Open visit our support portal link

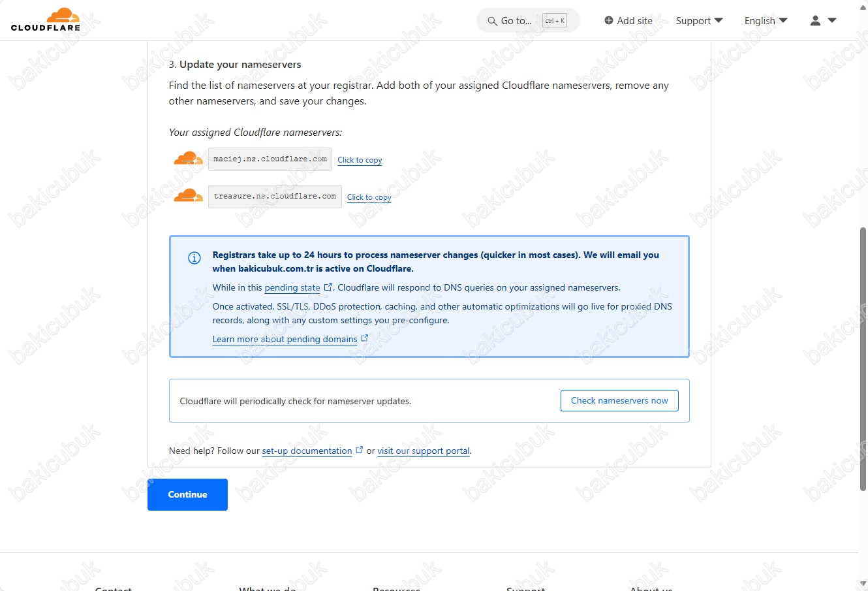(x=424, y=451)
